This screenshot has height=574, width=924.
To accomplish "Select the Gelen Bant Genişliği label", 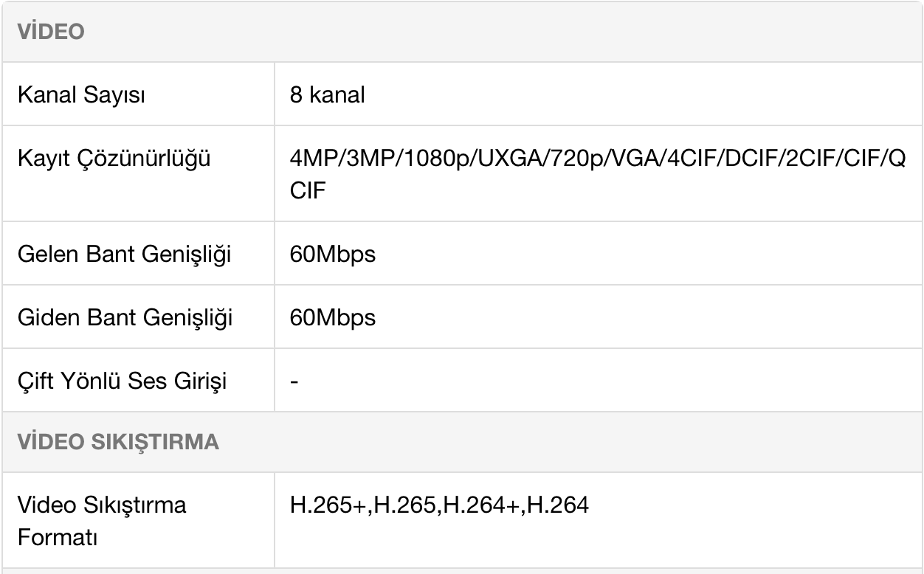I will point(124,255).
